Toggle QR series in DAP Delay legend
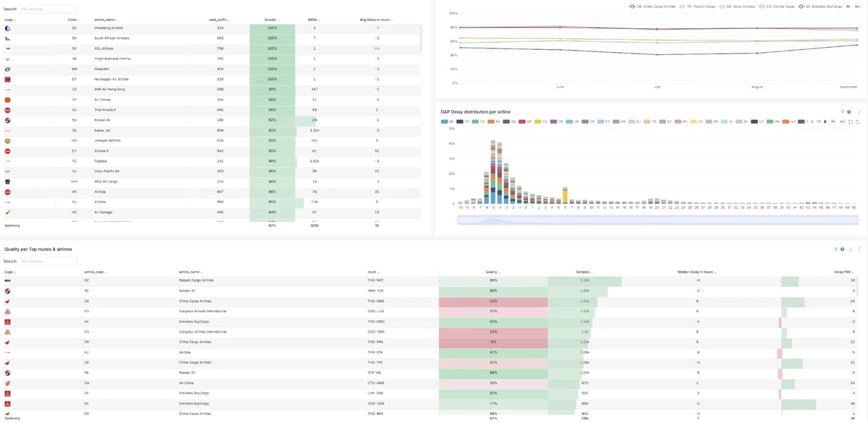 [x=525, y=121]
